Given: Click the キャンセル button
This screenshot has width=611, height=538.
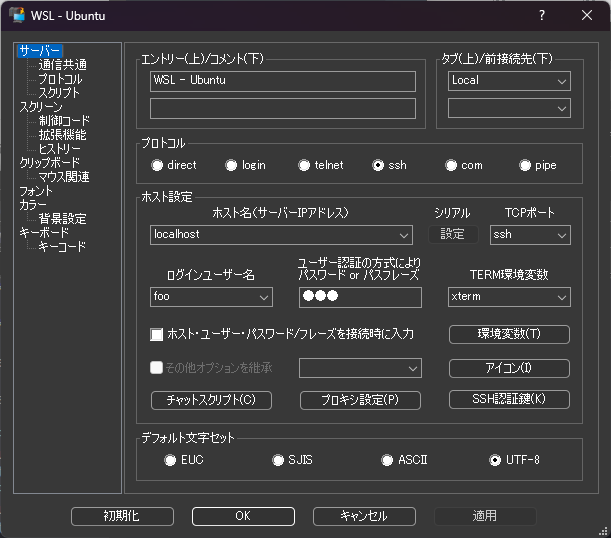Looking at the screenshot, I should click(x=364, y=517).
